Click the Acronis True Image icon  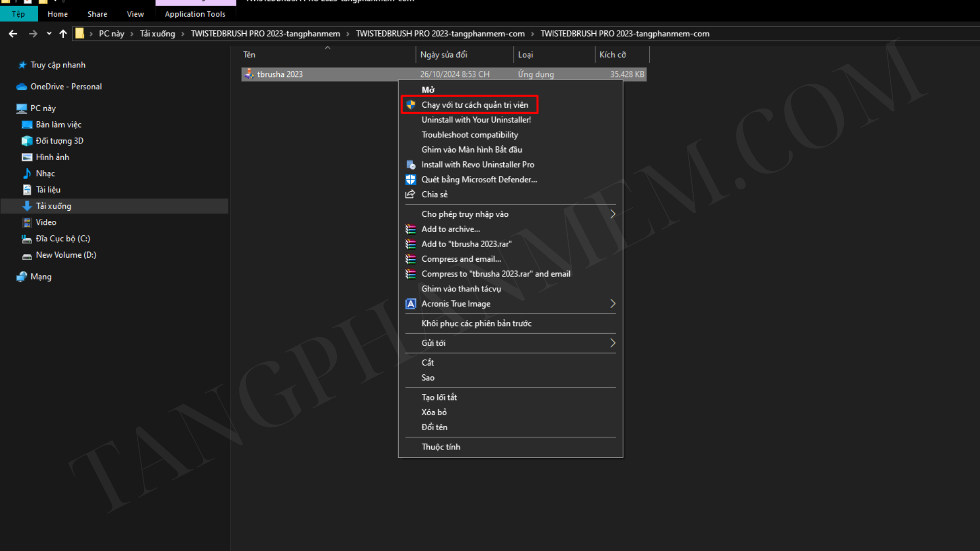411,304
